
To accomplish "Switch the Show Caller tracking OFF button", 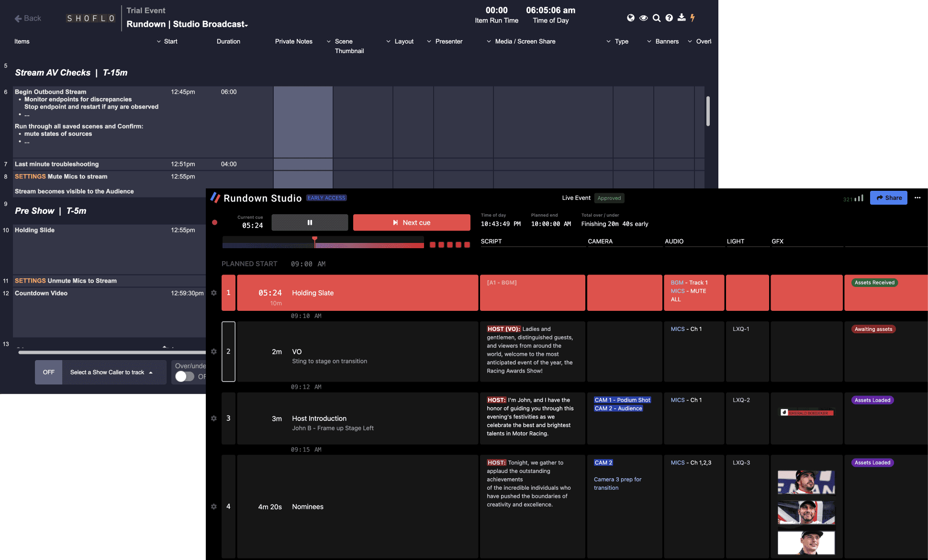I will [x=48, y=372].
